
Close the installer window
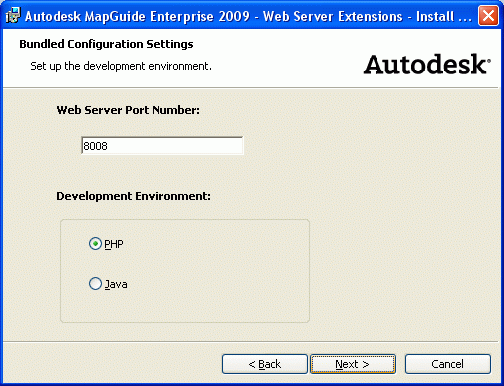pyautogui.click(x=488, y=16)
